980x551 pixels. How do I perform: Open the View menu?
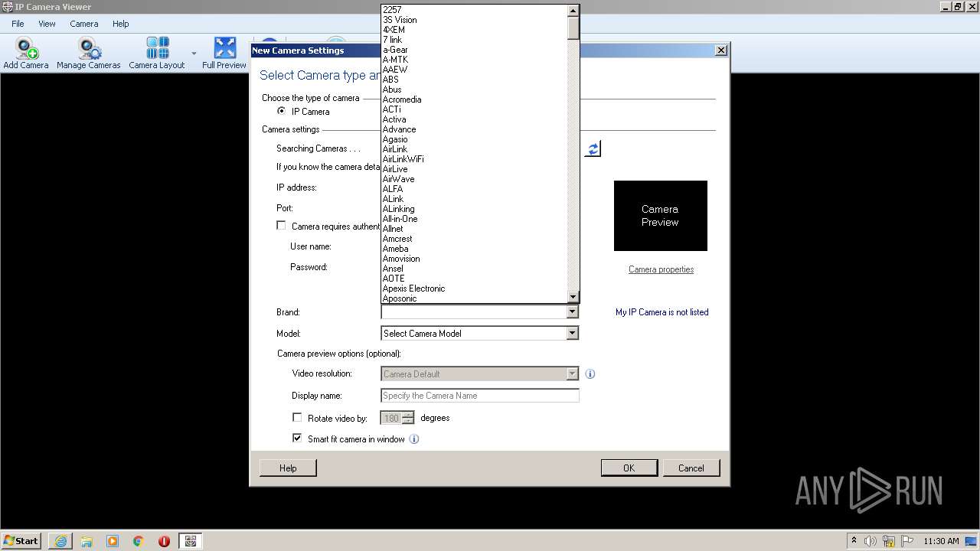pyautogui.click(x=47, y=24)
